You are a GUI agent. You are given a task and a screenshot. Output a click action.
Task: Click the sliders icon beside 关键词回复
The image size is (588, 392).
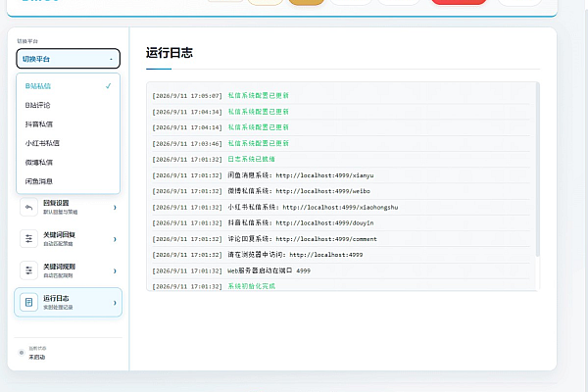click(x=28, y=239)
